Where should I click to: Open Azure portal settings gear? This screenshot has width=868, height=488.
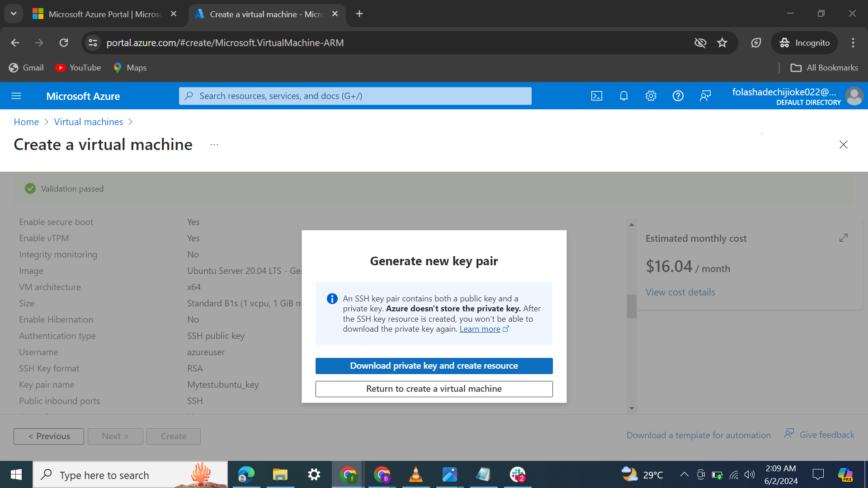(651, 96)
